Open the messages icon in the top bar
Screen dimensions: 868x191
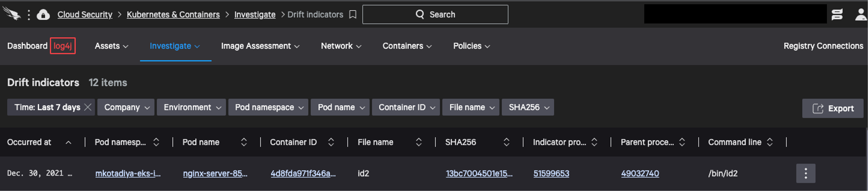pyautogui.click(x=837, y=14)
